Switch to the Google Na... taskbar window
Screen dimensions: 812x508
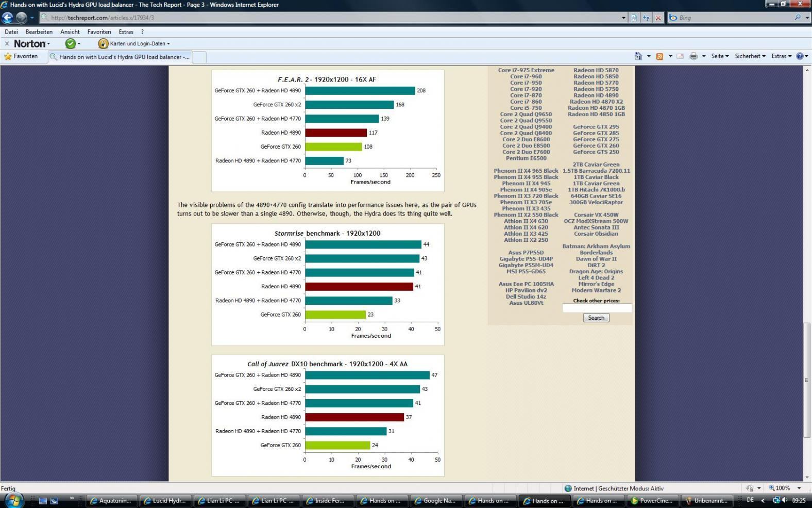point(436,500)
